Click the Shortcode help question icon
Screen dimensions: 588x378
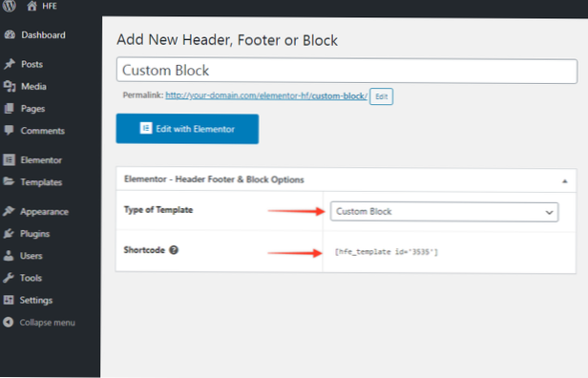[174, 250]
